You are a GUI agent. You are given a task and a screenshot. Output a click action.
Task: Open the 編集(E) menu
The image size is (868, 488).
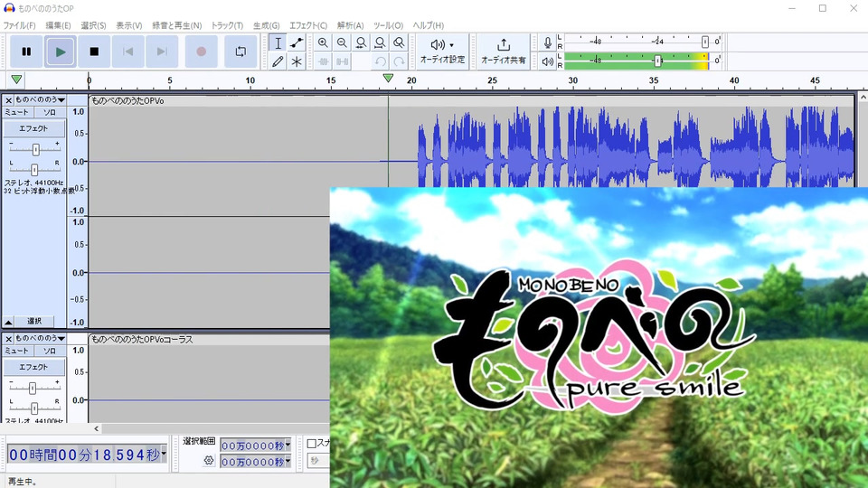pos(58,25)
